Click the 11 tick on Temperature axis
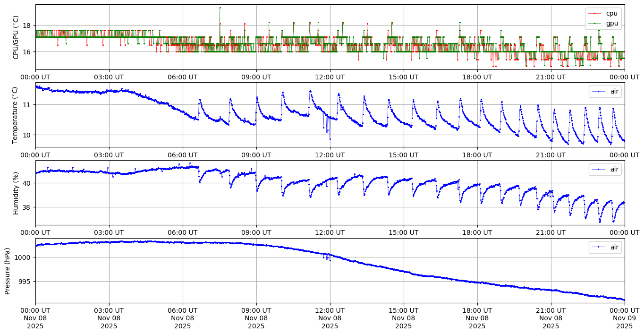 click(26, 104)
